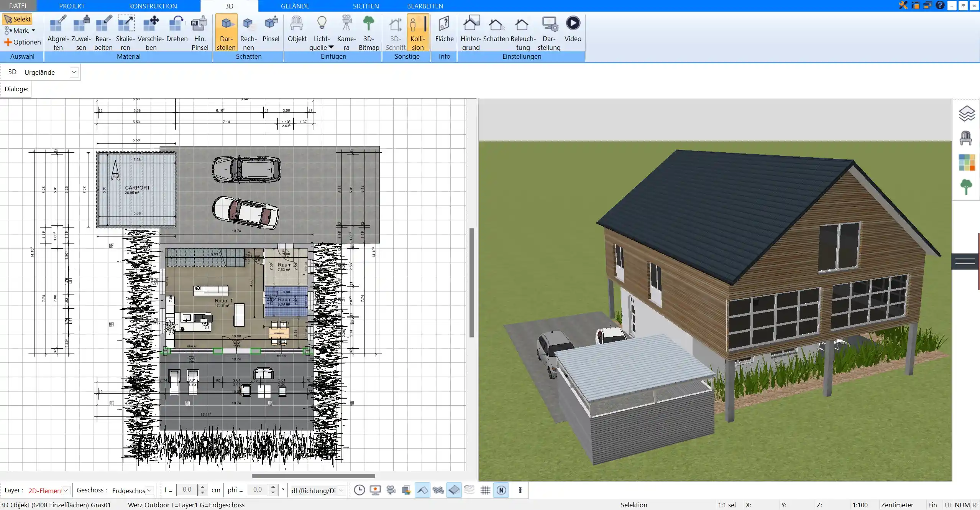Toggle the Kollision mode button
The width and height of the screenshot is (980, 510).
[418, 33]
